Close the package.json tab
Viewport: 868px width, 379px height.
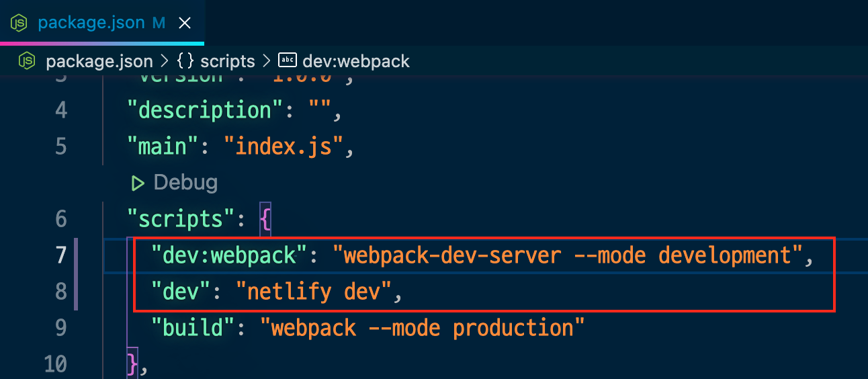click(185, 24)
